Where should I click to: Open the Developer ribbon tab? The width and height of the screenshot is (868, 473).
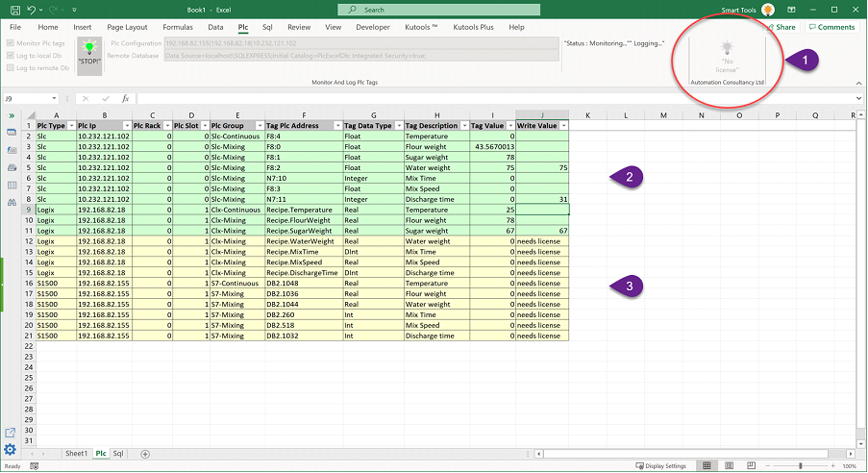click(373, 27)
